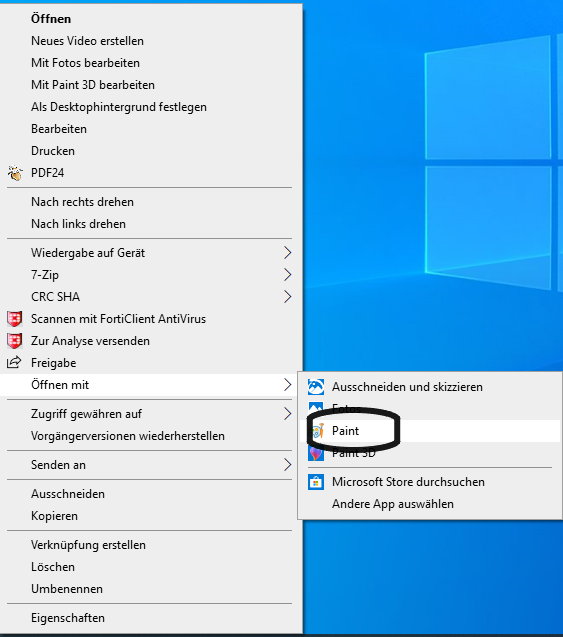The height and width of the screenshot is (637, 563).
Task: Click the Fotos app icon in submenu
Action: point(316,407)
